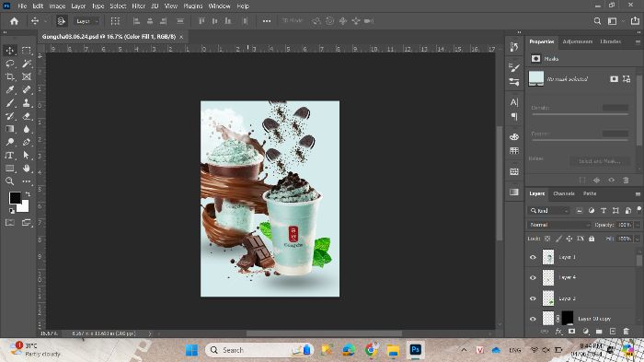The width and height of the screenshot is (644, 362).
Task: Click the background color swatch
Action: click(24, 206)
